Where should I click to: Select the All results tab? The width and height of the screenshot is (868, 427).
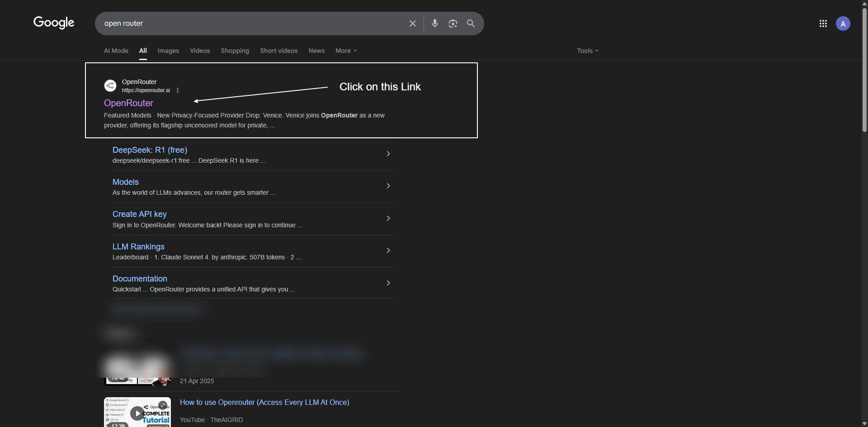tap(143, 51)
